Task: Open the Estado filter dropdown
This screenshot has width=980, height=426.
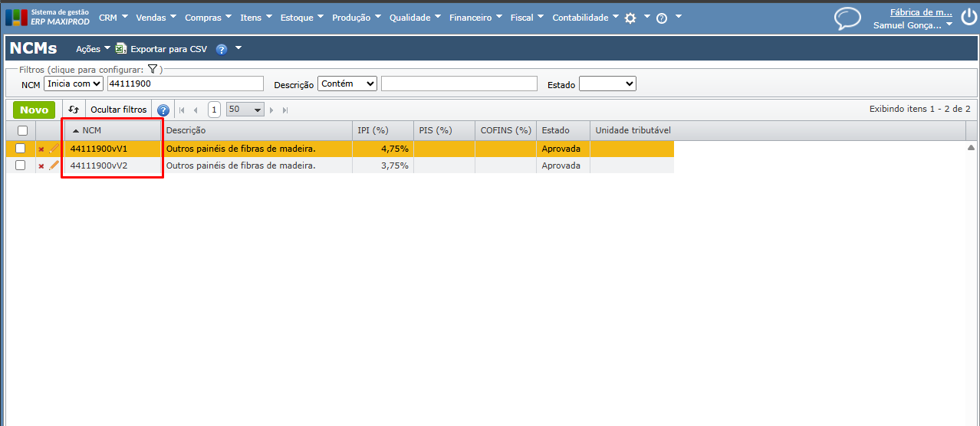Action: (x=607, y=84)
